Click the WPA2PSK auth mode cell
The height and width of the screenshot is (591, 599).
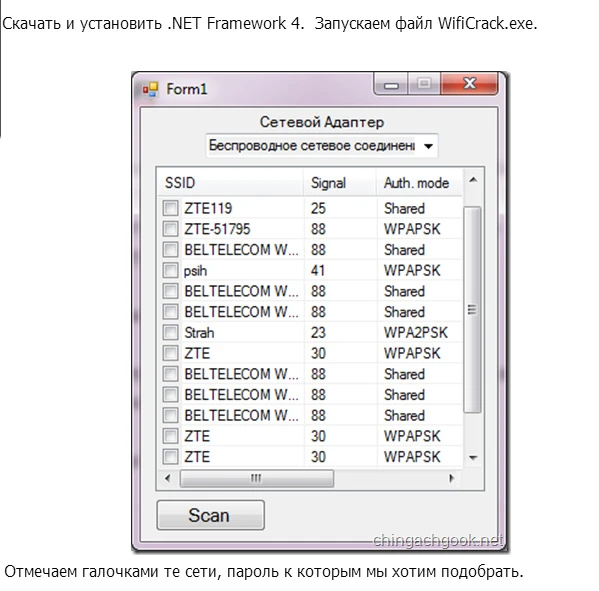(415, 333)
